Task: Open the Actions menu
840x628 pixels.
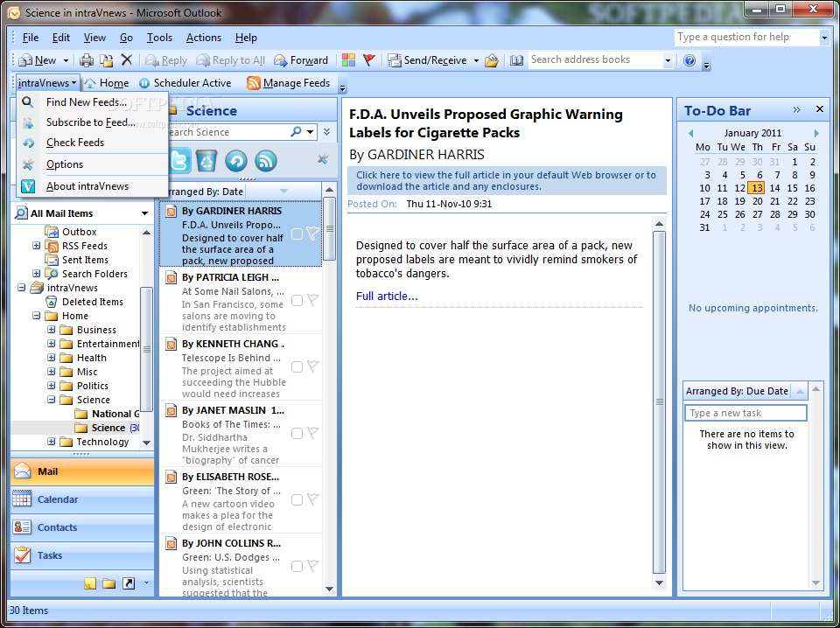Action: 204,38
